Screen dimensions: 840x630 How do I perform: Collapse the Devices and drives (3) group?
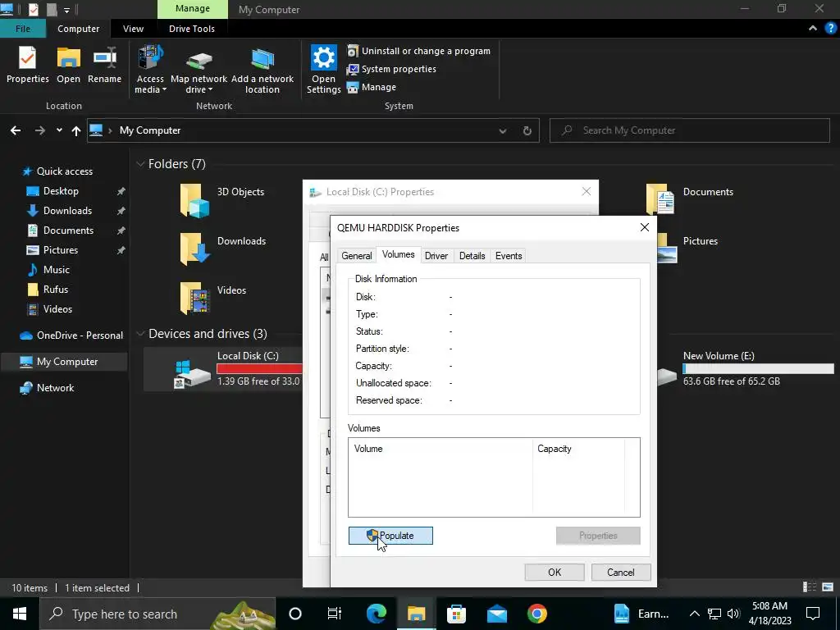coord(140,334)
